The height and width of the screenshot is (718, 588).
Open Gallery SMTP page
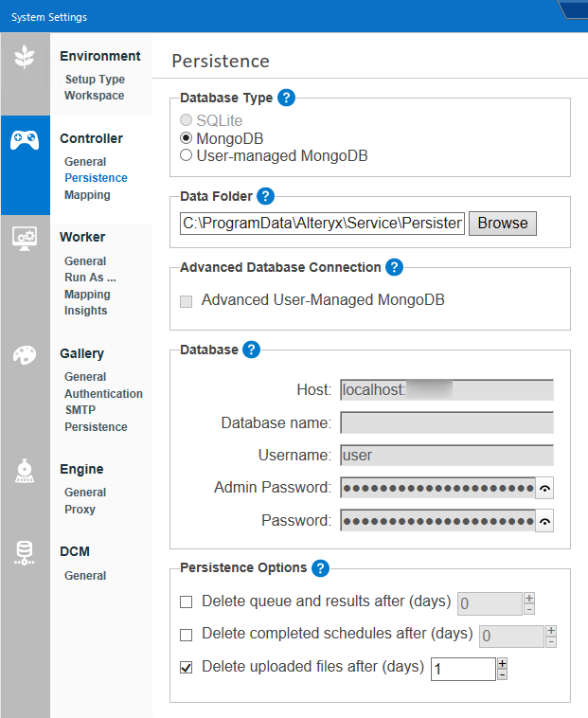coord(80,410)
